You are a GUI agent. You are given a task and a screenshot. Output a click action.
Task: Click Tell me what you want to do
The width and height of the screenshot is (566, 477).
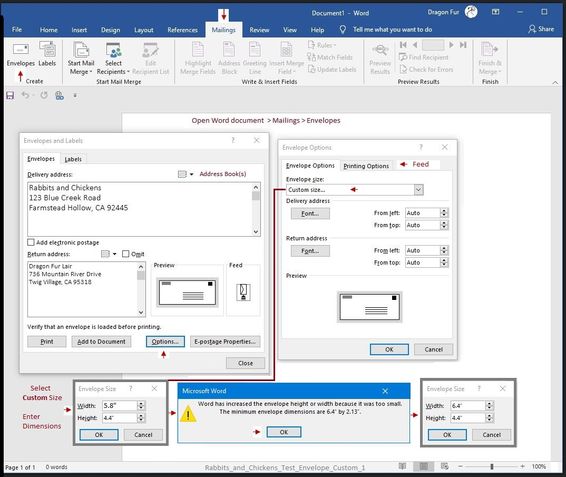pos(392,30)
